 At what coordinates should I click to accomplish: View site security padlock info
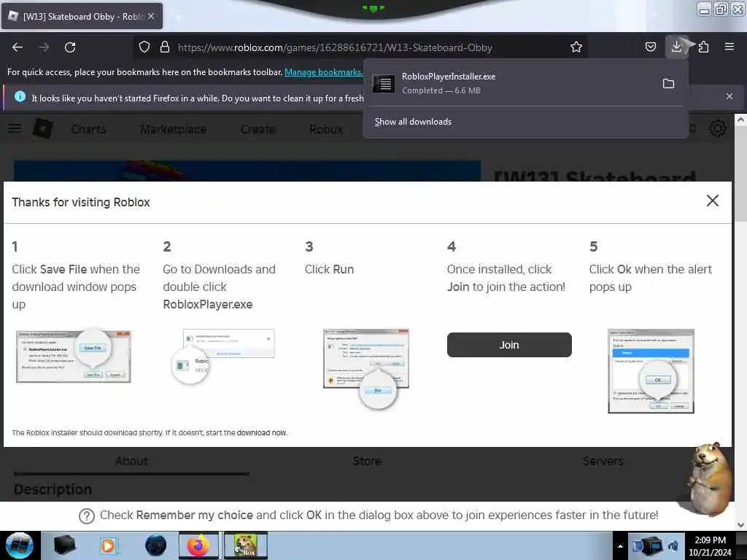point(165,47)
